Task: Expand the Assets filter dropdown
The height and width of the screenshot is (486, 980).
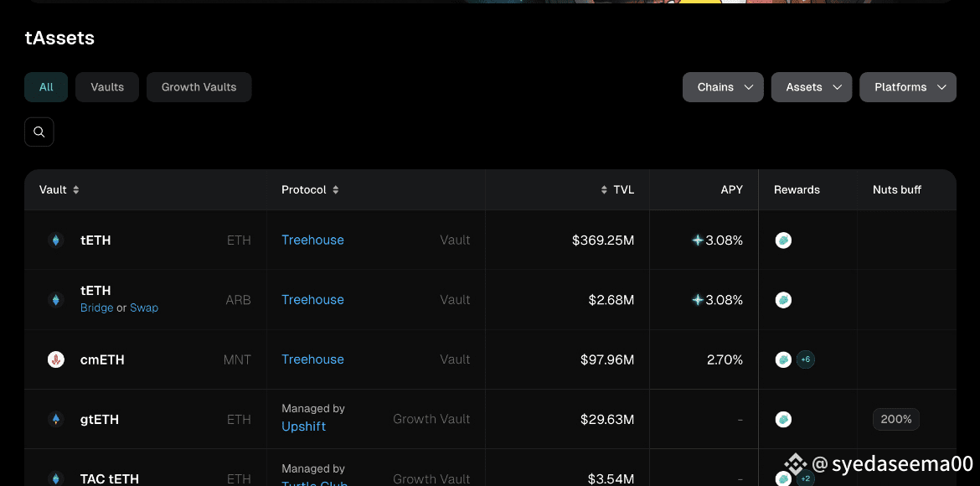Action: click(x=812, y=87)
